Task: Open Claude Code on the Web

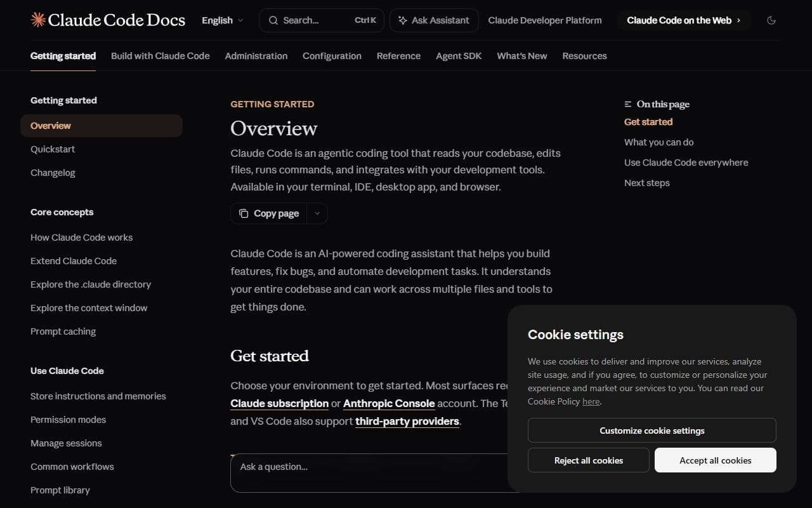Action: pyautogui.click(x=684, y=20)
